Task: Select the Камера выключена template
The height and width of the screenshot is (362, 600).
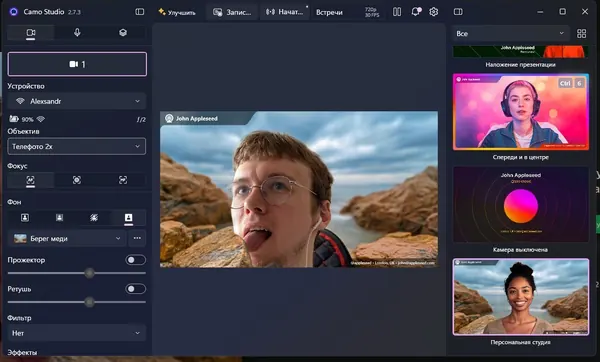Action: pos(520,204)
